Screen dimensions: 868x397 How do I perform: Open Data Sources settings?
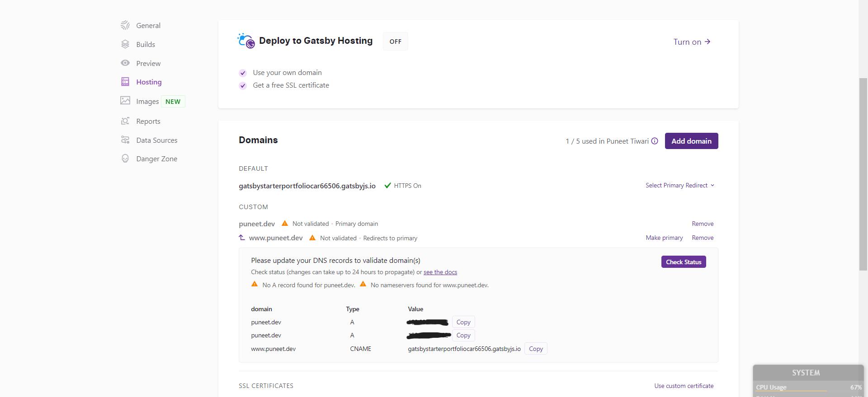(x=157, y=140)
